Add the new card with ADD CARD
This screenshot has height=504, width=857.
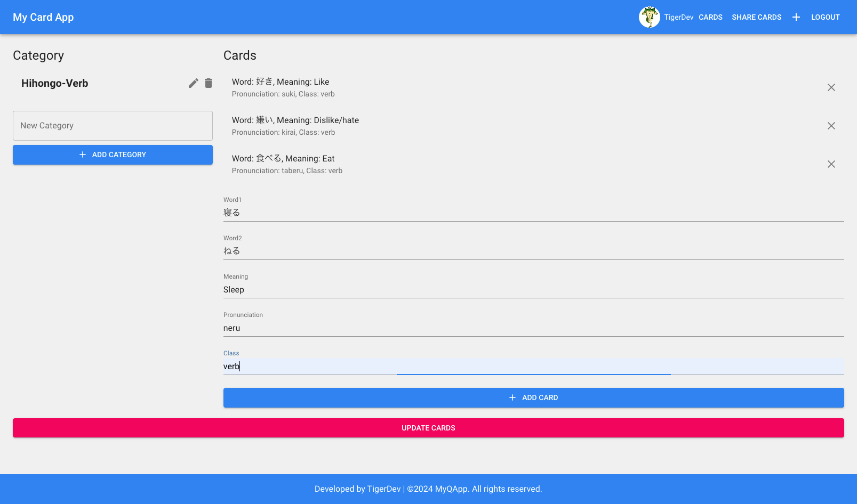pos(533,397)
